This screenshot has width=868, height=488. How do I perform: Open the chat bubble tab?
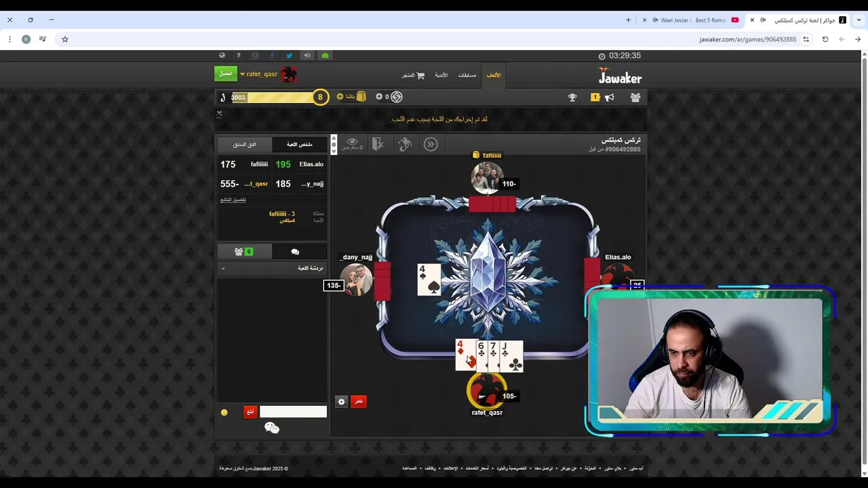coord(295,251)
